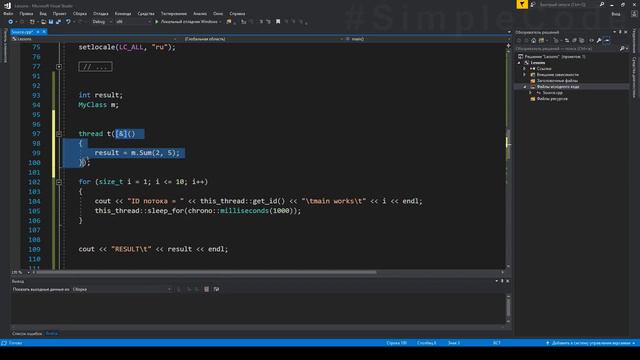
Task: Open the Окно menu
Action: 218,13
